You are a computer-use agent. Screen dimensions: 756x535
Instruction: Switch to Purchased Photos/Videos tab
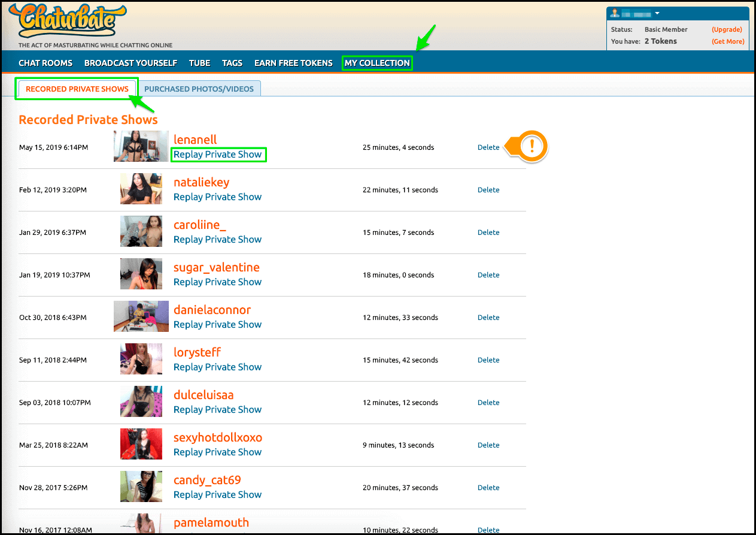199,89
